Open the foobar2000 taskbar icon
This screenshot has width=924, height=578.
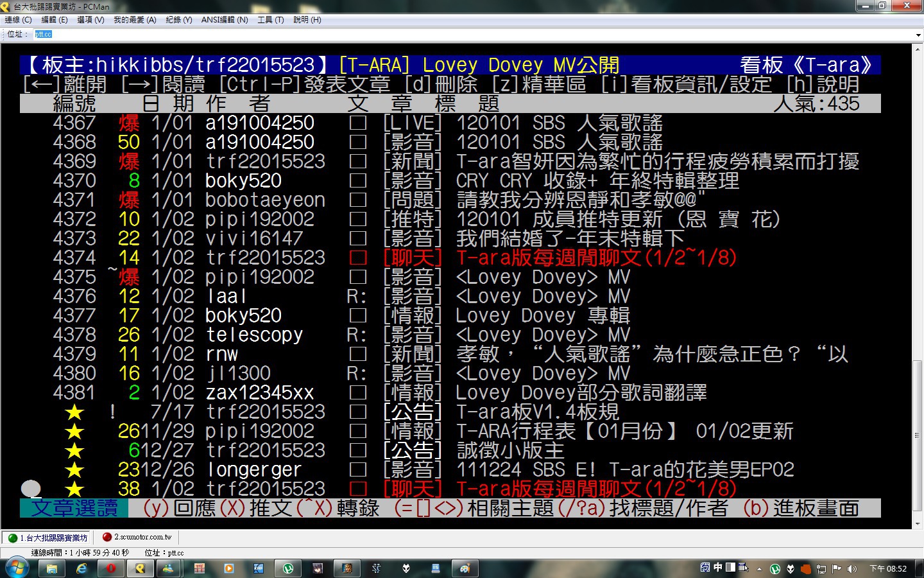(x=406, y=568)
